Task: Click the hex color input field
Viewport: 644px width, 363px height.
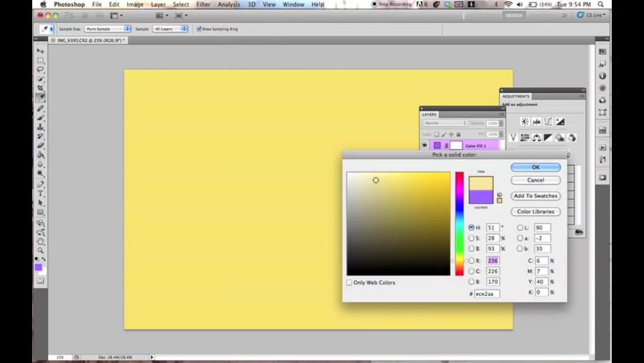Action: tap(487, 294)
